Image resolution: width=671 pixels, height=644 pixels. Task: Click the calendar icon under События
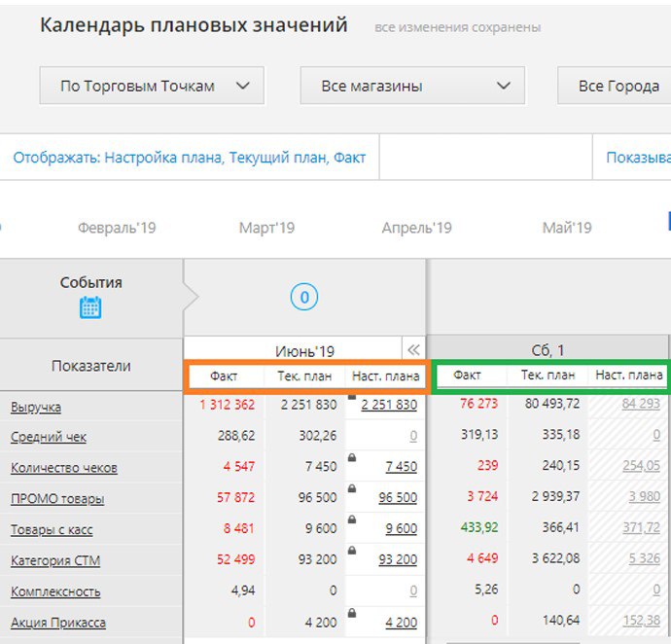pos(90,307)
